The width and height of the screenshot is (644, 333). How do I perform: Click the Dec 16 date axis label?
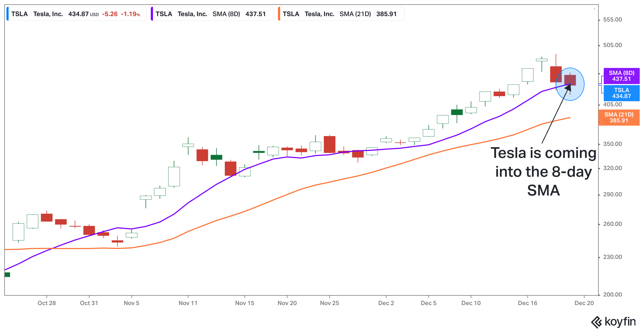[528, 303]
